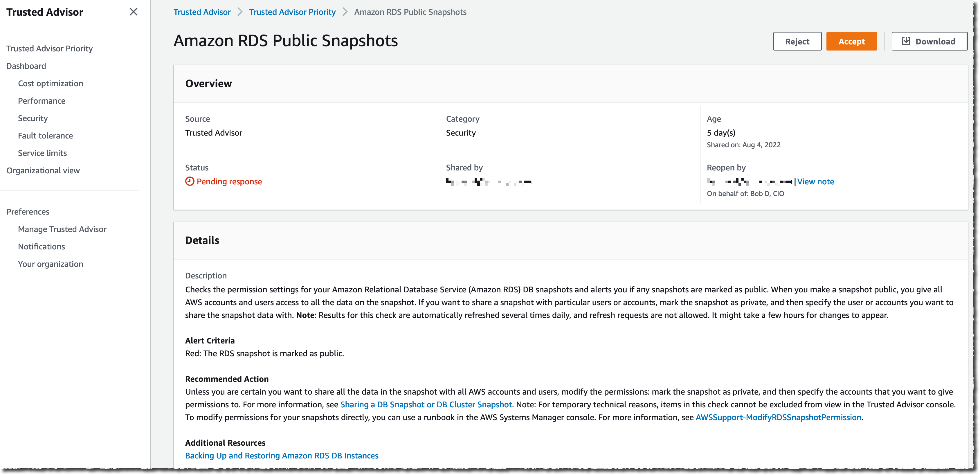Go to Trusted Advisor Priority breadcrumb

click(x=292, y=12)
